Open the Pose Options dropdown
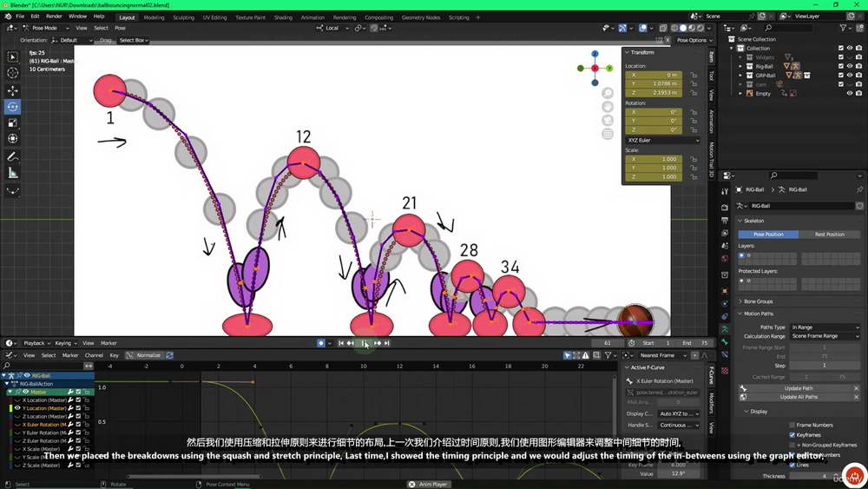This screenshot has width=868, height=489. [694, 40]
